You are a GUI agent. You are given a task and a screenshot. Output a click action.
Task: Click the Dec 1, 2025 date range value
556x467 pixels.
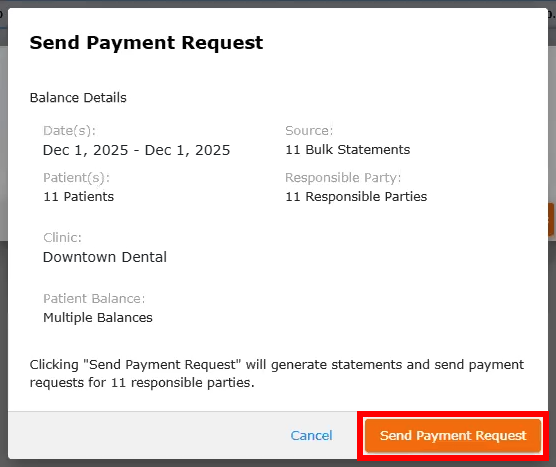[x=137, y=150]
